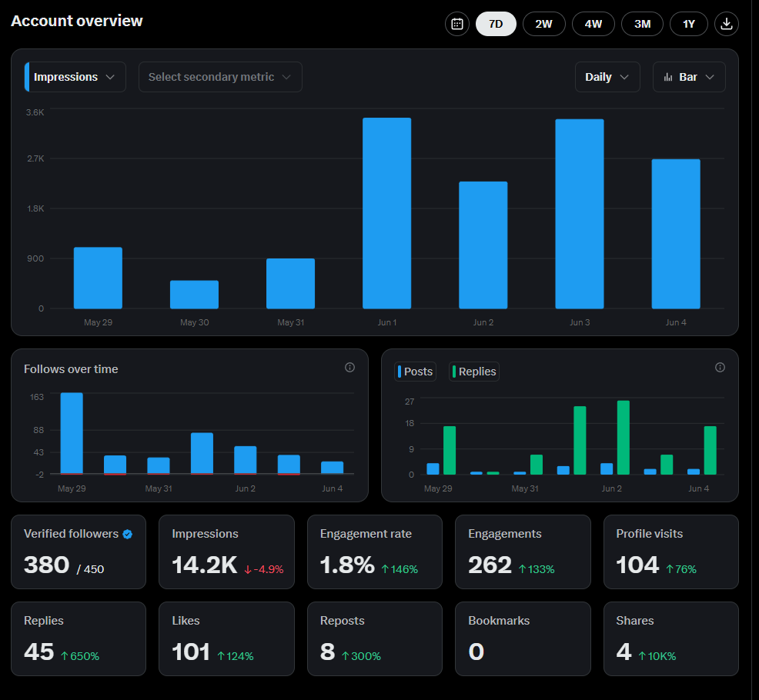Viewport: 759px width, 700px height.
Task: Open the Select secondary metric dropdown
Action: (x=220, y=77)
